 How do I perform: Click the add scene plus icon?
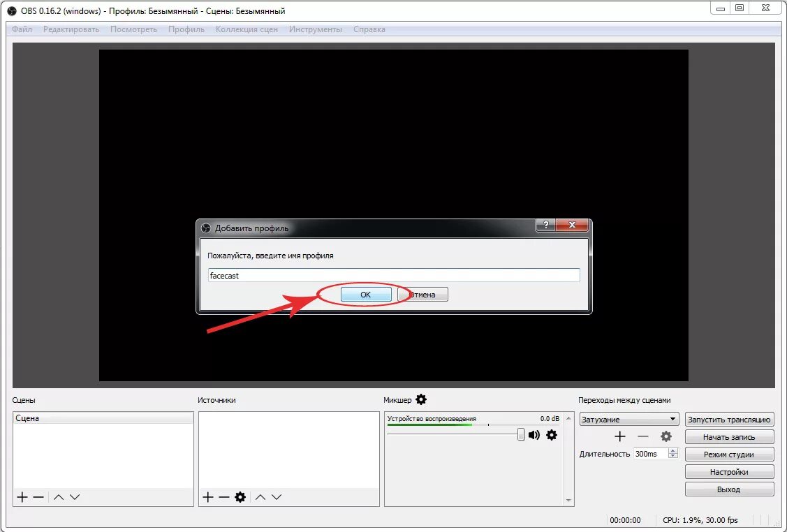[22, 497]
